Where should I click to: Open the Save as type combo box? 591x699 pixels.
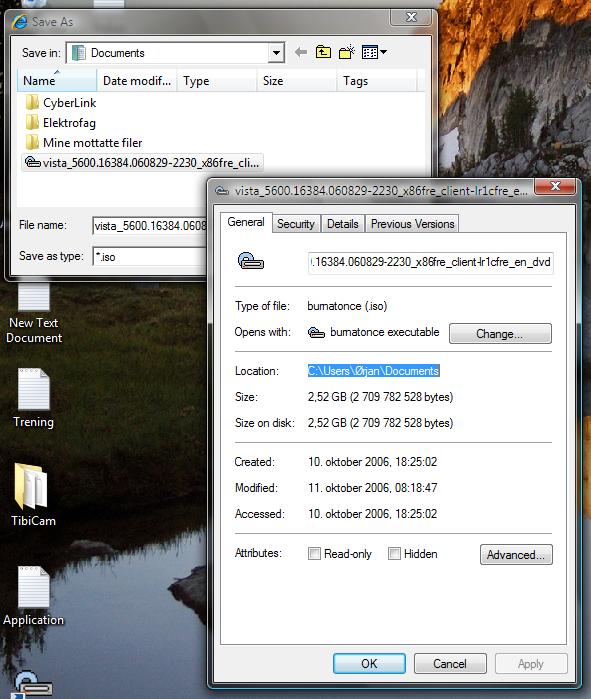(150, 257)
